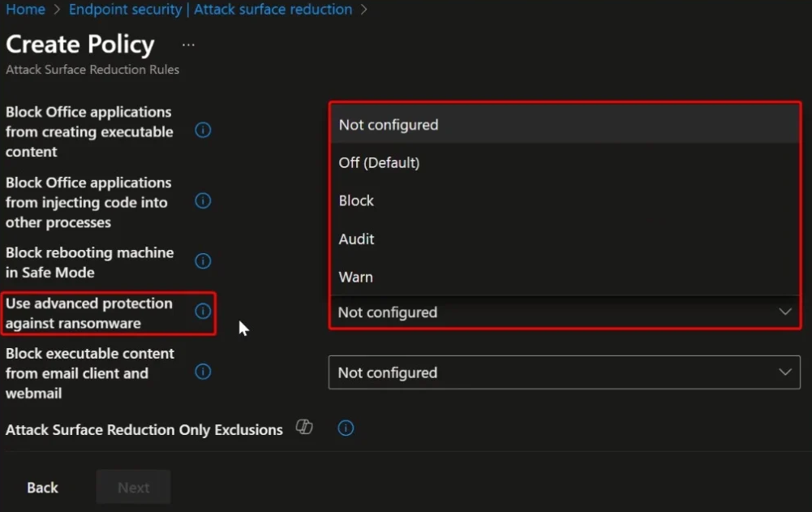Click the Copilot icon beside Attack Surface Reduction Only Exclusions

click(x=304, y=427)
